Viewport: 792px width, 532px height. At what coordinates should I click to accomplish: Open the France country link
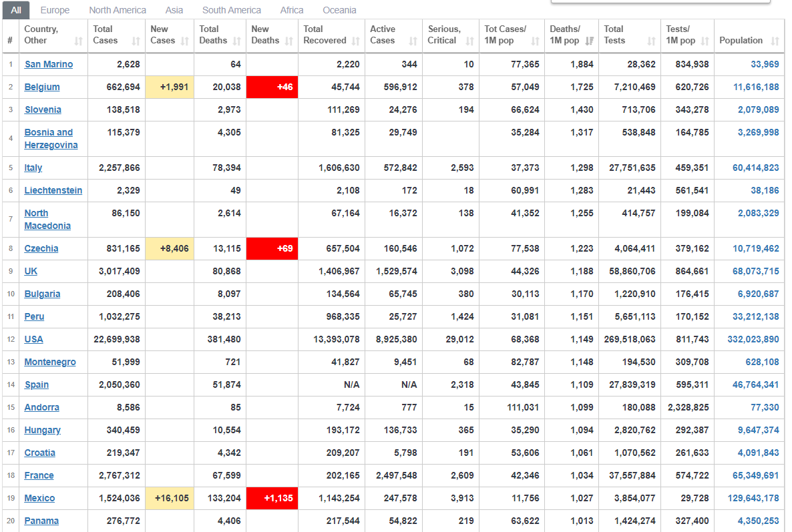[39, 475]
